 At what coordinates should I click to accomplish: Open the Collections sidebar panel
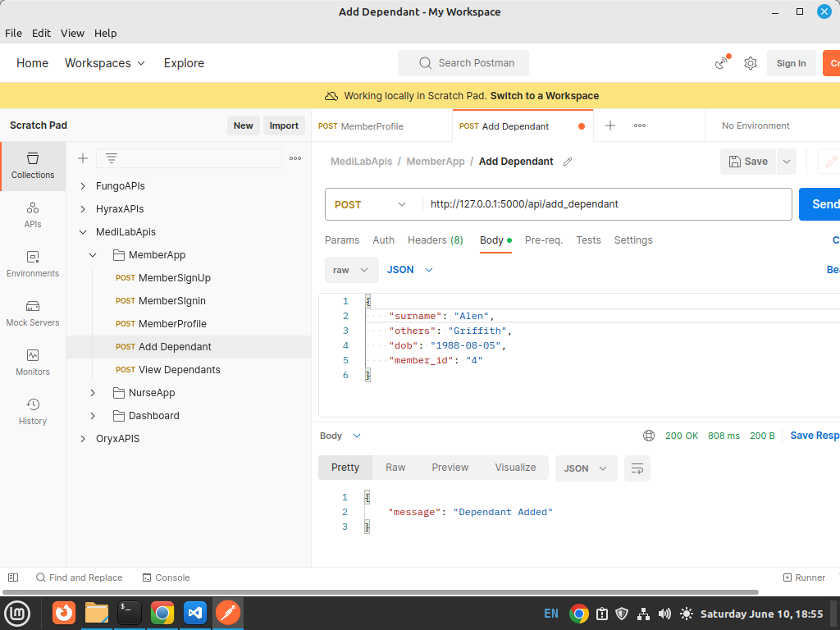click(x=32, y=167)
